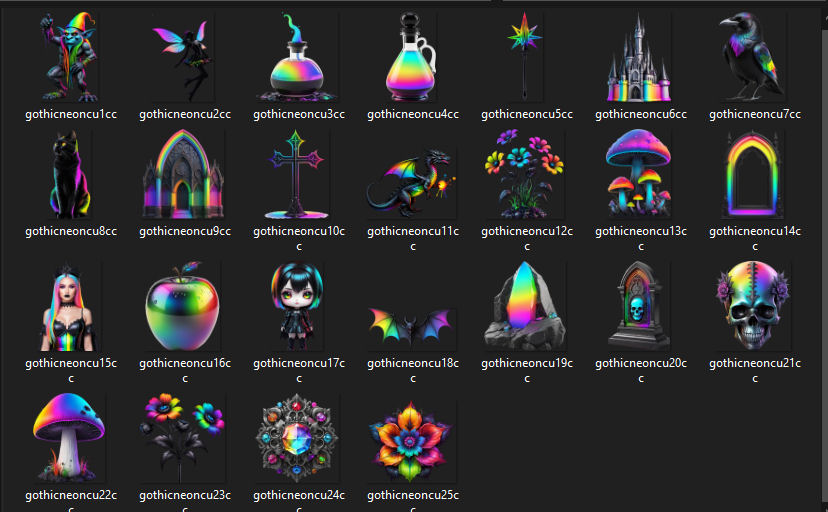Open the round potion flask gothicneoncu3cc
Viewport: 828px width, 512px height.
coord(297,57)
